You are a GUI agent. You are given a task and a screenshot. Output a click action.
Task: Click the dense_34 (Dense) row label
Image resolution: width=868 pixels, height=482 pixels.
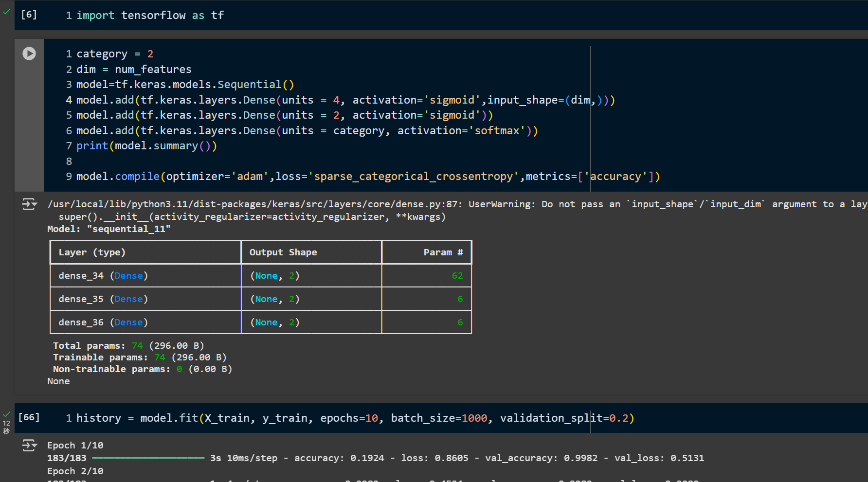(x=103, y=275)
